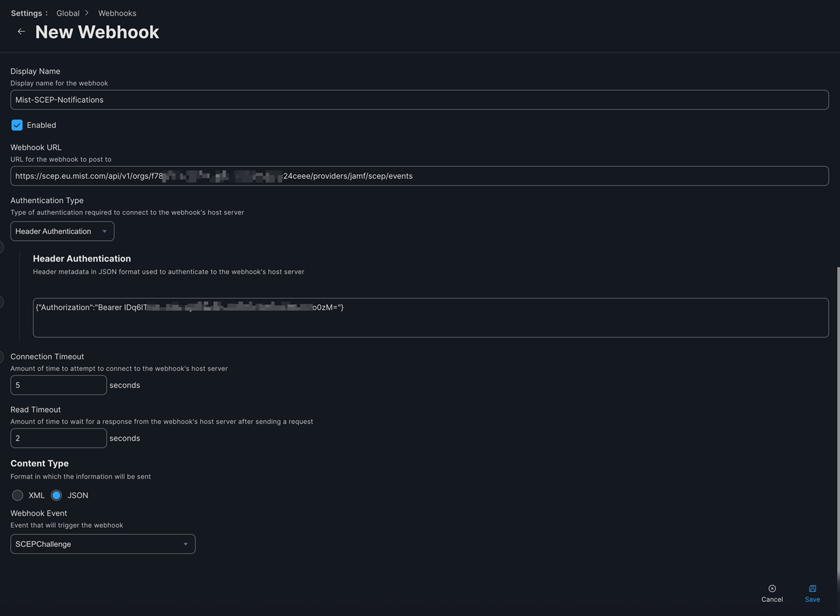
Task: Click the Save disk icon
Action: pyautogui.click(x=812, y=588)
